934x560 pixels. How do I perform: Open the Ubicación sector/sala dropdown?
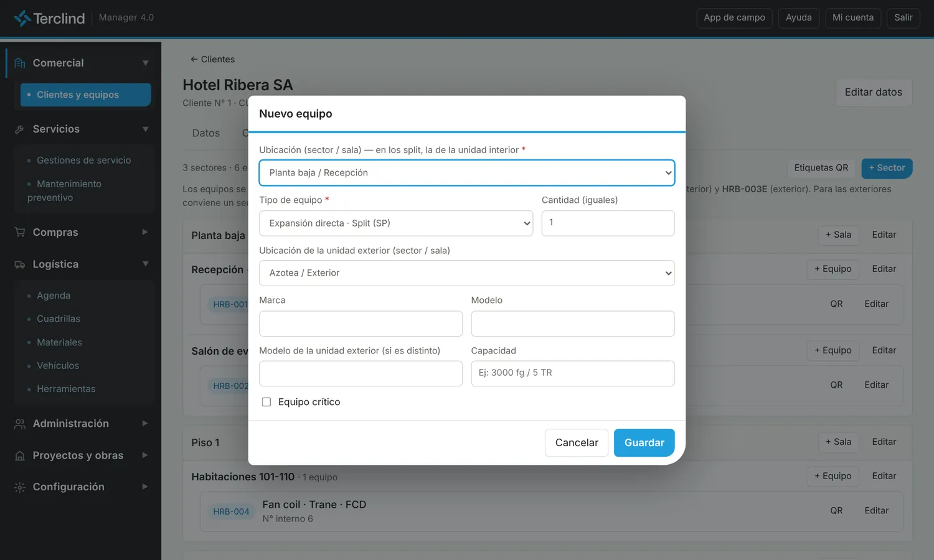(467, 173)
